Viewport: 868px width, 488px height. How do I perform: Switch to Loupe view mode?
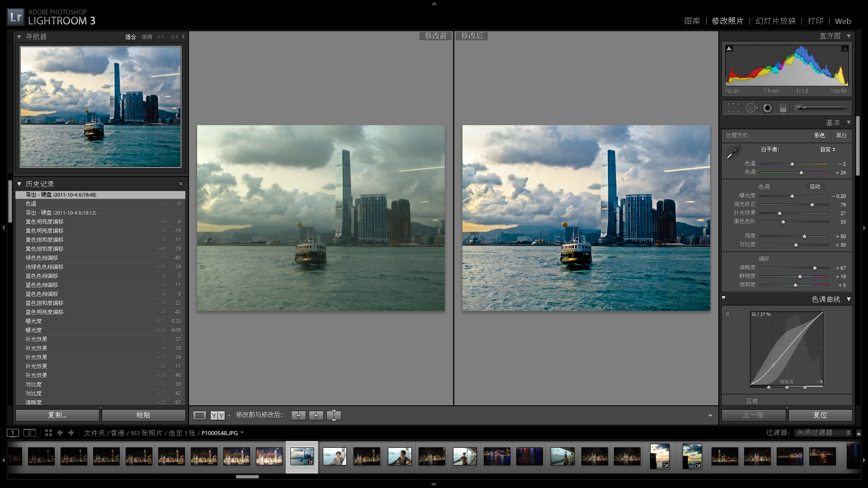(x=199, y=415)
